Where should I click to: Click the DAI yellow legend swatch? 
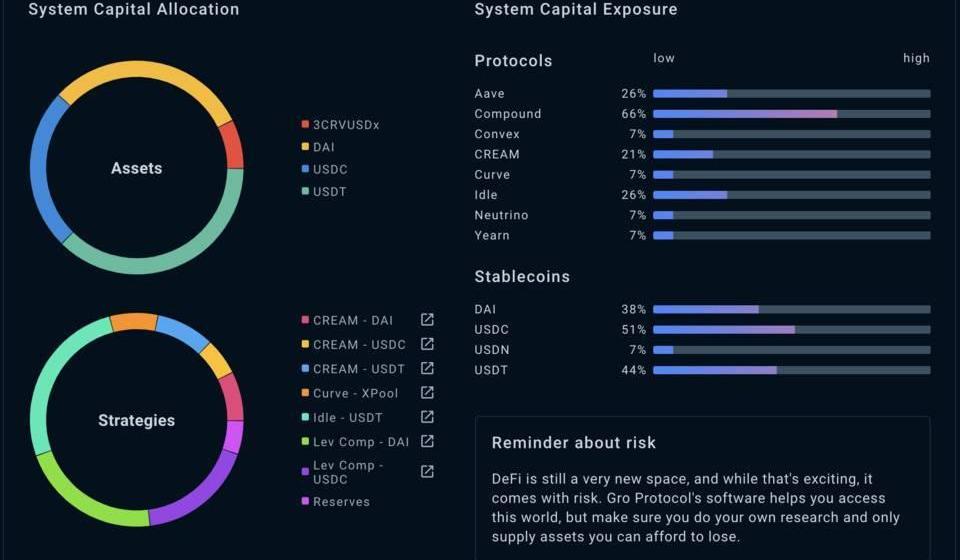pyautogui.click(x=305, y=147)
